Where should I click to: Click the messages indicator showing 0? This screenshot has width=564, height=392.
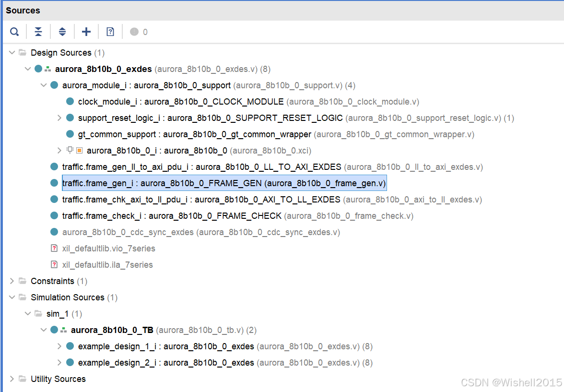click(139, 32)
